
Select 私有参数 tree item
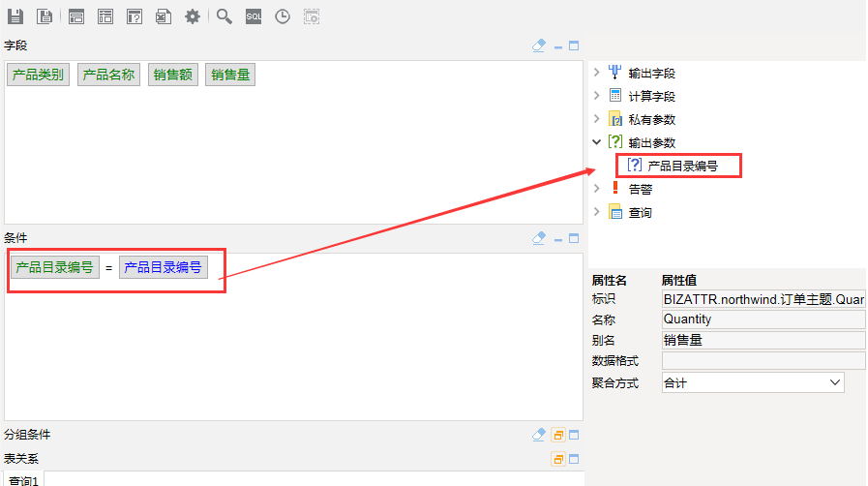[651, 119]
